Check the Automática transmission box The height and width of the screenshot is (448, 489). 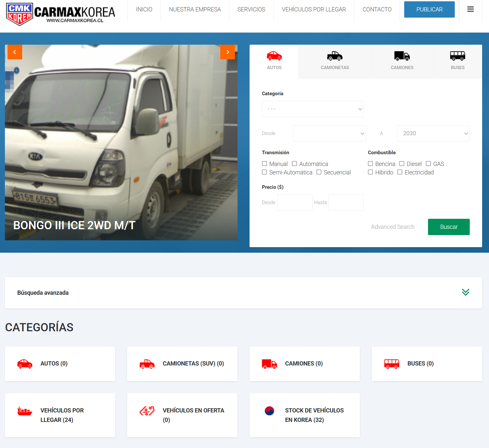pos(294,164)
